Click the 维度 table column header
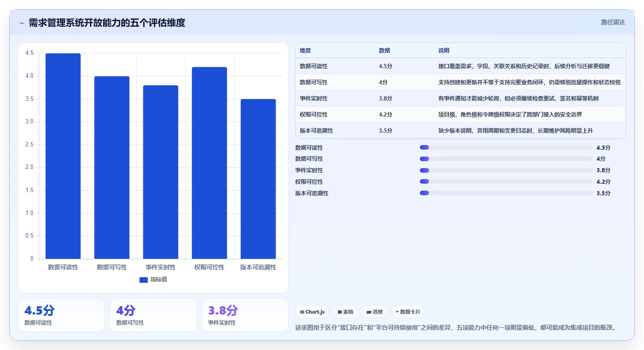Viewport: 644px width, 350px height. [x=305, y=51]
